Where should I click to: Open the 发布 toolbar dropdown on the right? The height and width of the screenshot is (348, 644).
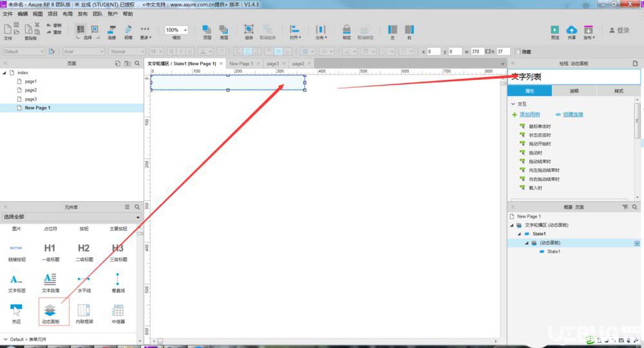[x=588, y=32]
